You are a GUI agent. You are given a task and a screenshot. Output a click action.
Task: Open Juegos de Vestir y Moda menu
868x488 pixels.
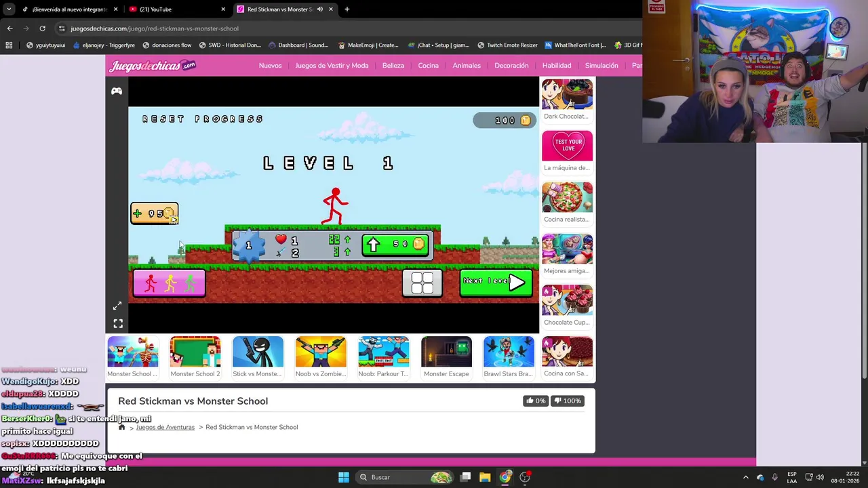332,66
